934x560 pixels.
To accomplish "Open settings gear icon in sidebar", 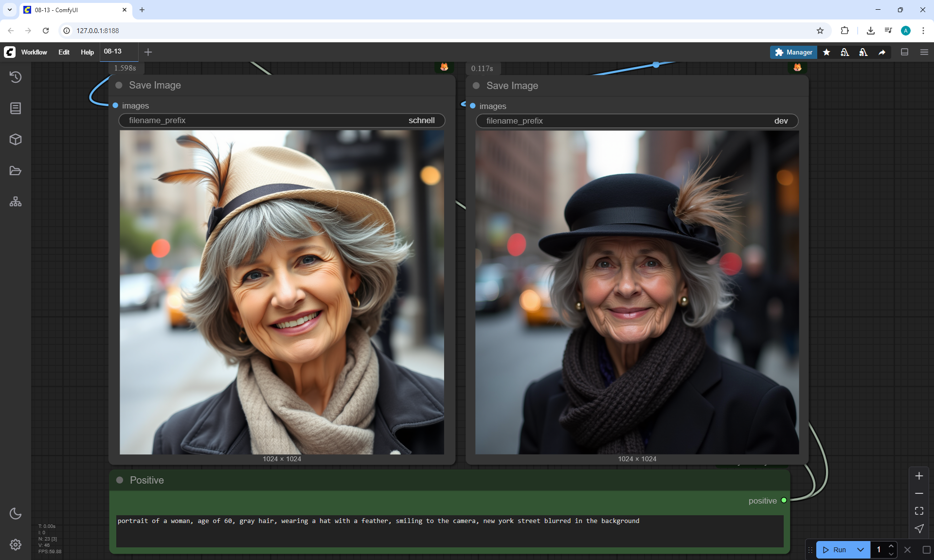I will (x=16, y=544).
